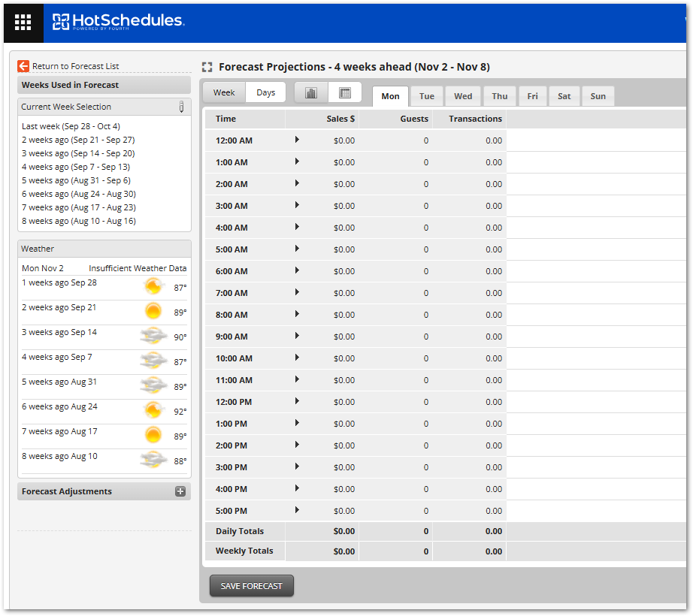Open the app launcher grid menu

tap(23, 22)
